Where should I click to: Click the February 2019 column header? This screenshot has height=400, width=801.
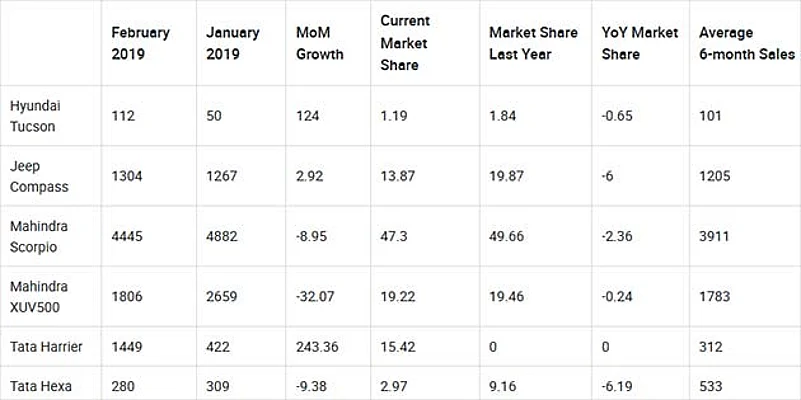[x=142, y=41]
